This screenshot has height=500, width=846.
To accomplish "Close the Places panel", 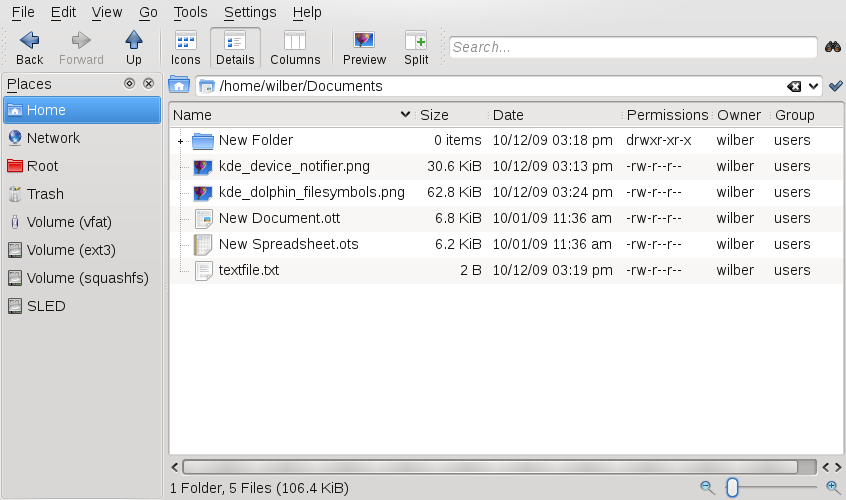I will pyautogui.click(x=148, y=83).
